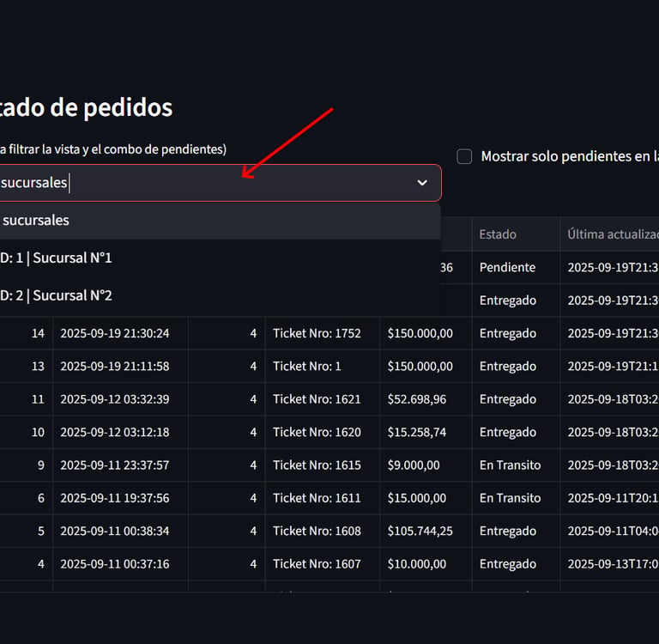Click the cell Ticket Nro: 1620
This screenshot has width=659, height=644.
[x=323, y=433]
